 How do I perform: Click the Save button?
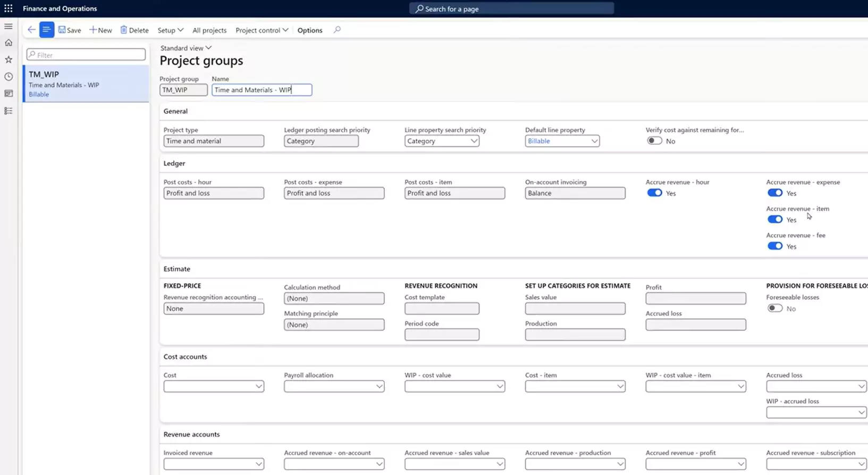[70, 30]
